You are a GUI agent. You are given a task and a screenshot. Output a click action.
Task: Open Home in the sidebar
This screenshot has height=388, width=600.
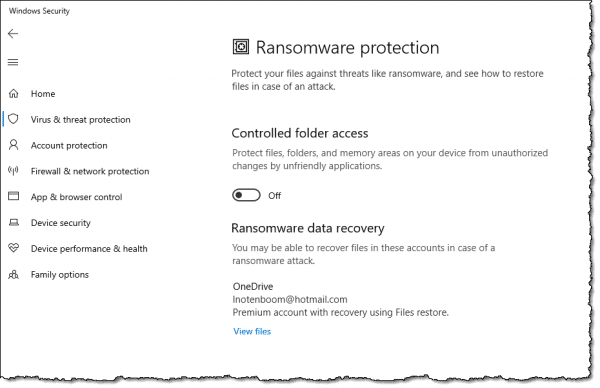(x=43, y=94)
